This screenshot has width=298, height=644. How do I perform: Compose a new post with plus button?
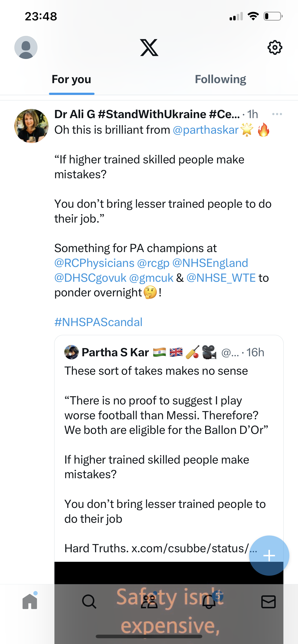[x=269, y=556]
